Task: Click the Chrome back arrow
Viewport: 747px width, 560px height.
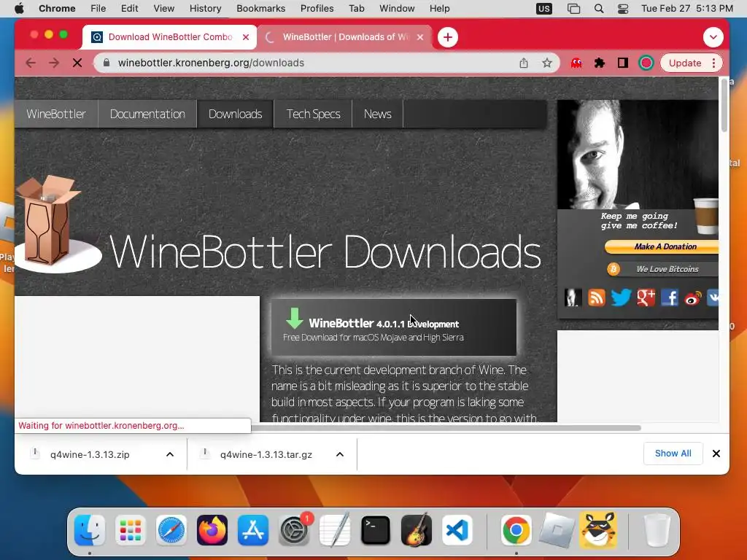Action: pyautogui.click(x=31, y=63)
